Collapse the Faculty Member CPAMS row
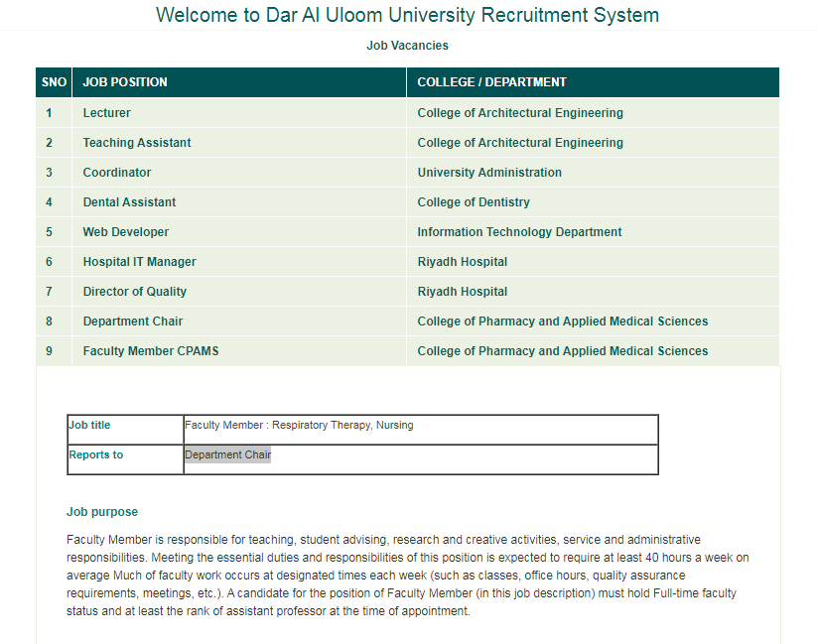 point(151,351)
